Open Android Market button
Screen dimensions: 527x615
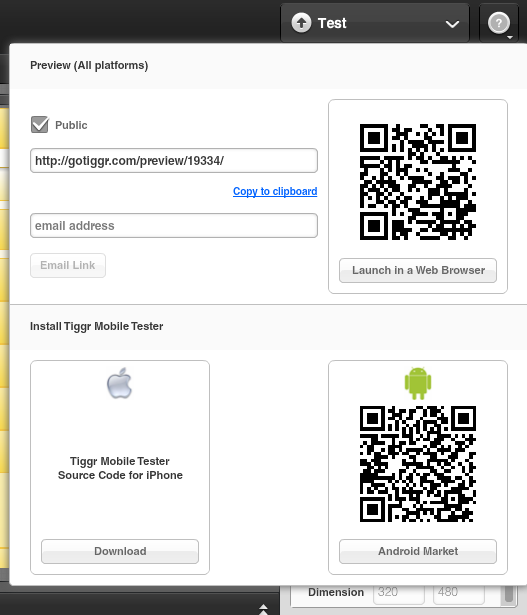pyautogui.click(x=418, y=551)
